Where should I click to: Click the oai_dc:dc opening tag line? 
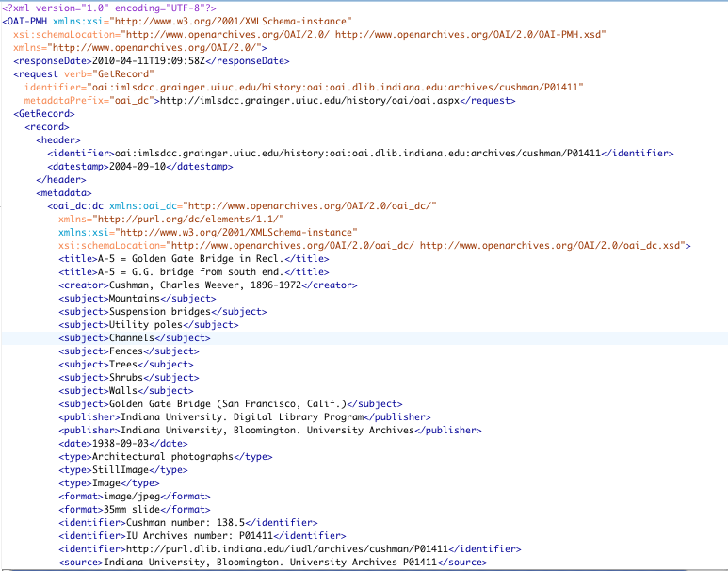tap(242, 205)
